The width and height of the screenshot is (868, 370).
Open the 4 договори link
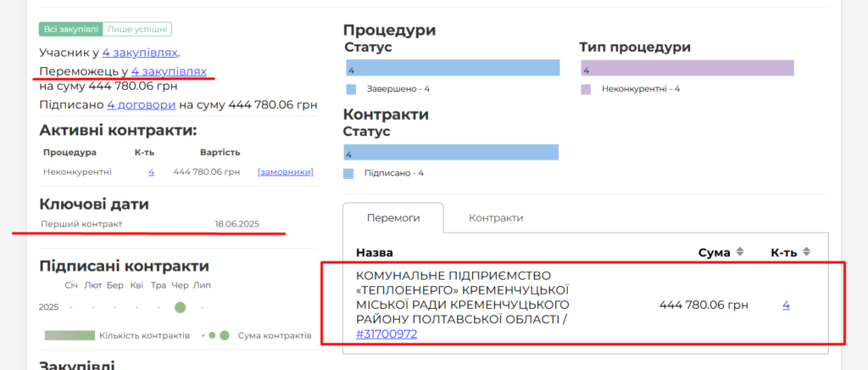142,104
